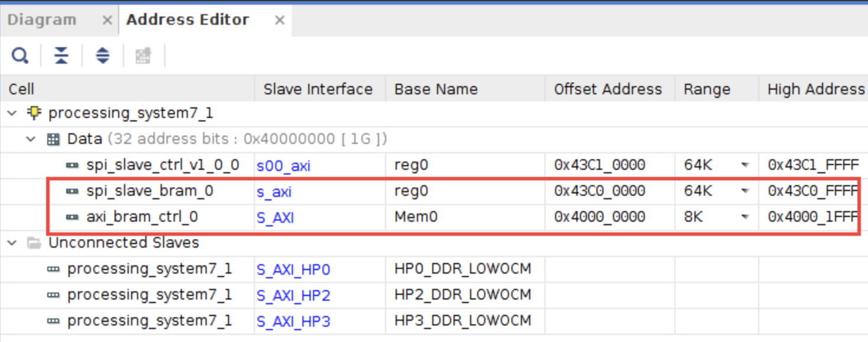Screen dimensions: 868x342
Task: Open Range dropdown for spi_slave_bram_0
Action: pyautogui.click(x=745, y=191)
